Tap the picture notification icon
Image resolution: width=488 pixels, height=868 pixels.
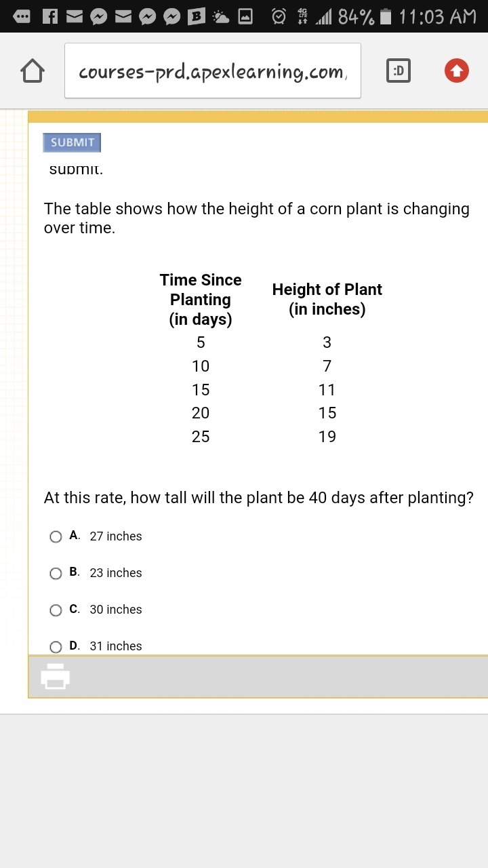pyautogui.click(x=245, y=16)
